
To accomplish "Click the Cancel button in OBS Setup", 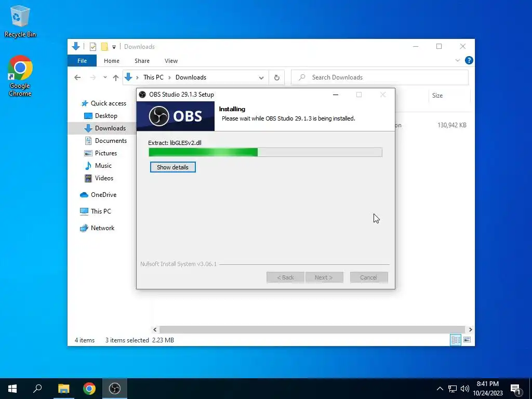I will (369, 277).
